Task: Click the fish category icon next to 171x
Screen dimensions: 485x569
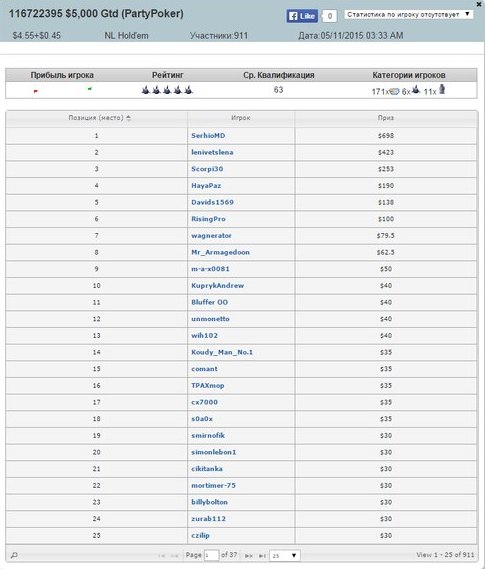Action: coord(394,91)
